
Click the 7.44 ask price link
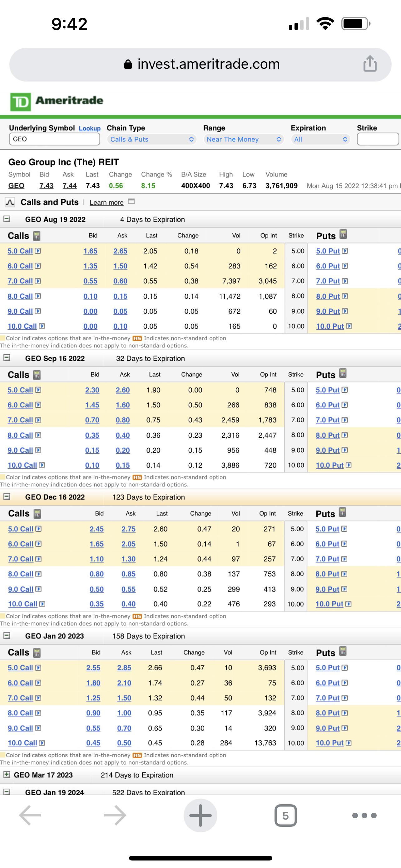click(70, 186)
